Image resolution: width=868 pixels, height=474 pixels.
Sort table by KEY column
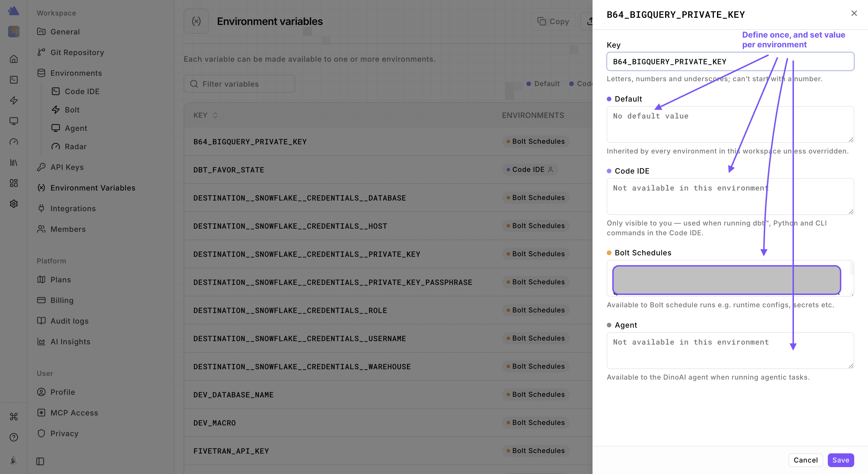(206, 115)
